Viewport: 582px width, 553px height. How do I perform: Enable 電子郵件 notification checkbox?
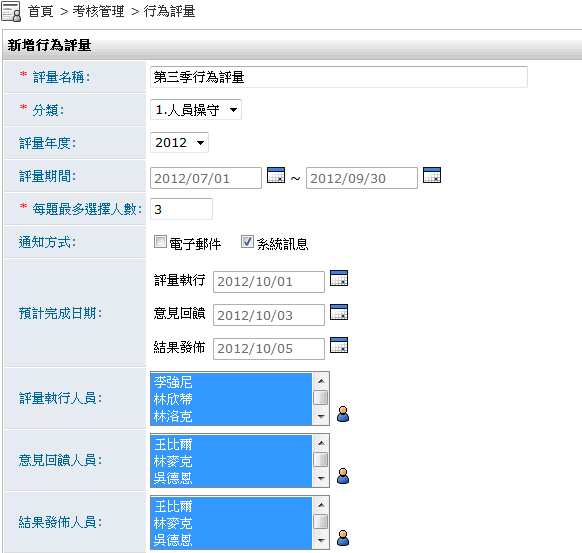[x=160, y=242]
